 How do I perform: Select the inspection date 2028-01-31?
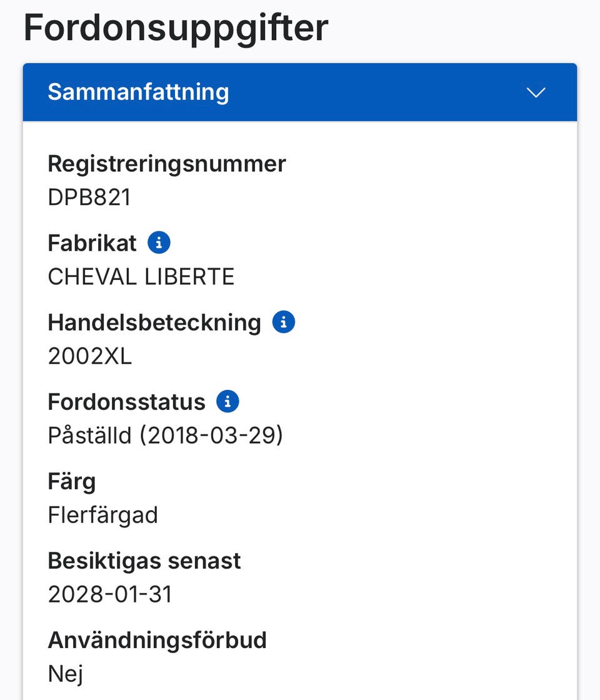(109, 594)
